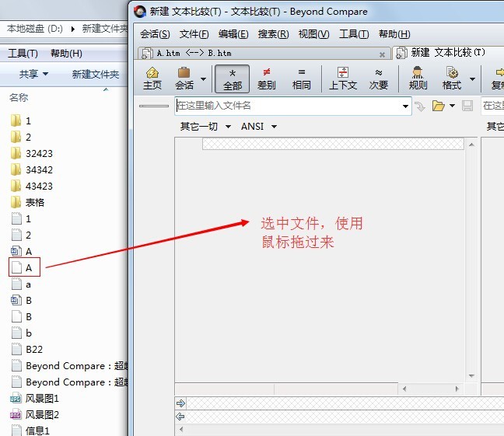Click 本地磁盘 (D:) in the address bar
The height and width of the screenshot is (436, 504).
click(35, 29)
